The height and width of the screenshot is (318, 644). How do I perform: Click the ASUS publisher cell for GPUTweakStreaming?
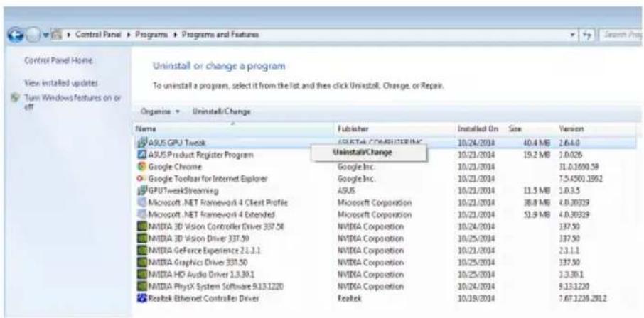click(346, 191)
